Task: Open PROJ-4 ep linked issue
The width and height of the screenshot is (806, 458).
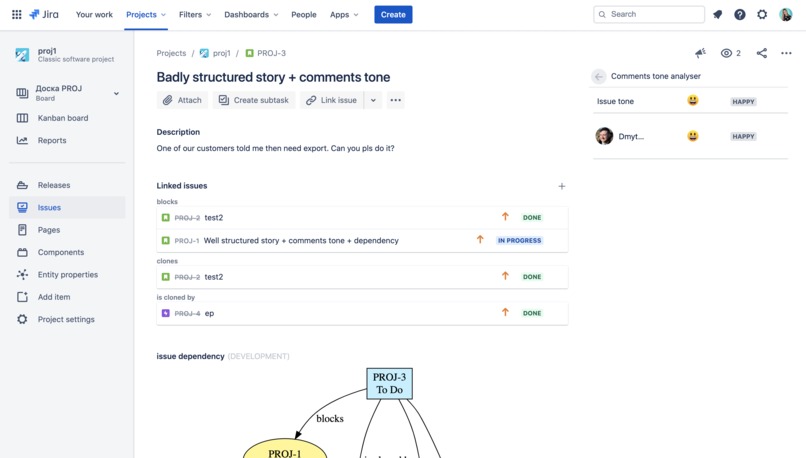Action: pos(362,313)
